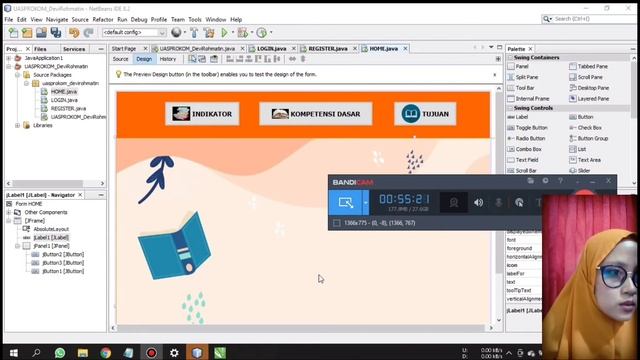The height and width of the screenshot is (360, 640).
Task: Click the Open Project toolbar icon
Action: (x=41, y=33)
